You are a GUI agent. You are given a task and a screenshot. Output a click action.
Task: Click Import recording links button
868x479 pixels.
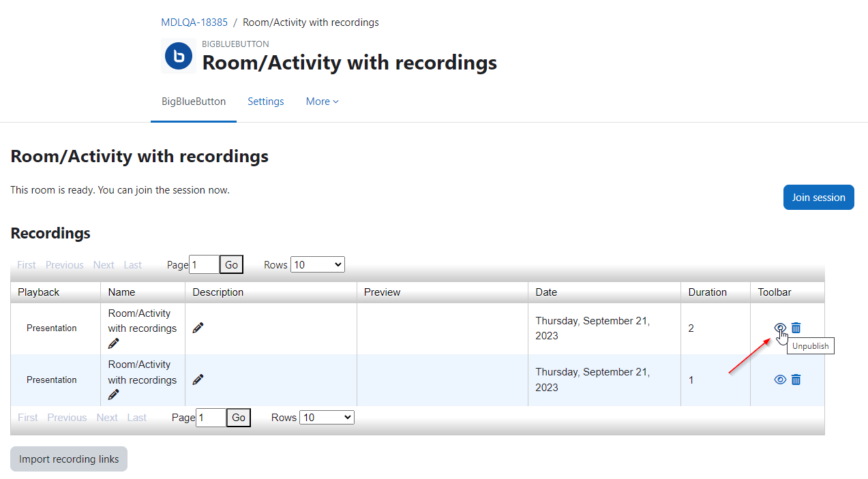coord(69,459)
